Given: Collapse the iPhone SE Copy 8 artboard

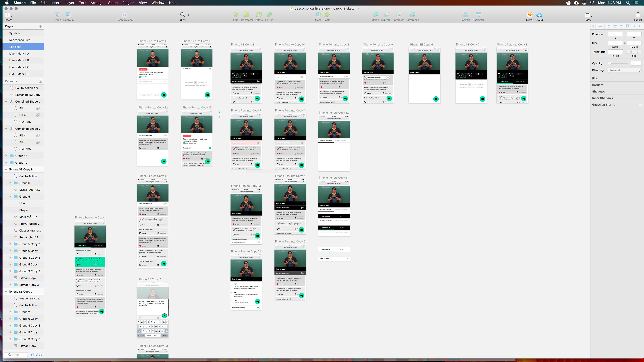Looking at the screenshot, I should click(6, 169).
